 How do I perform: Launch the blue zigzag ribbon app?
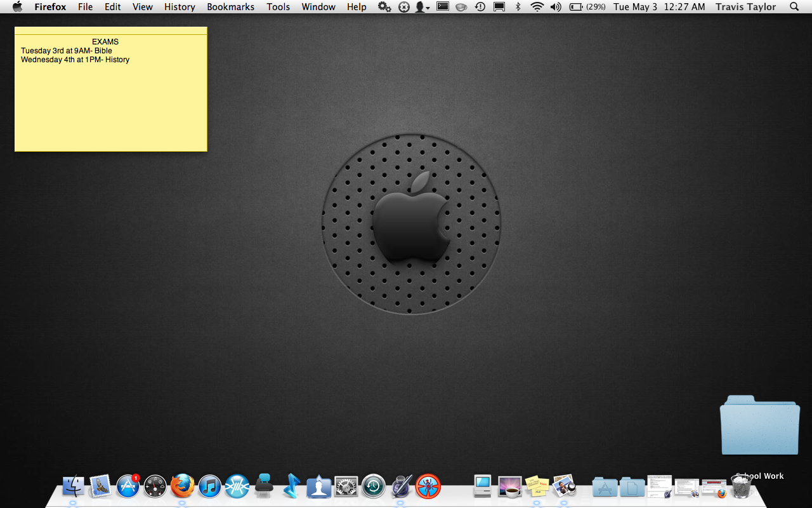click(291, 486)
